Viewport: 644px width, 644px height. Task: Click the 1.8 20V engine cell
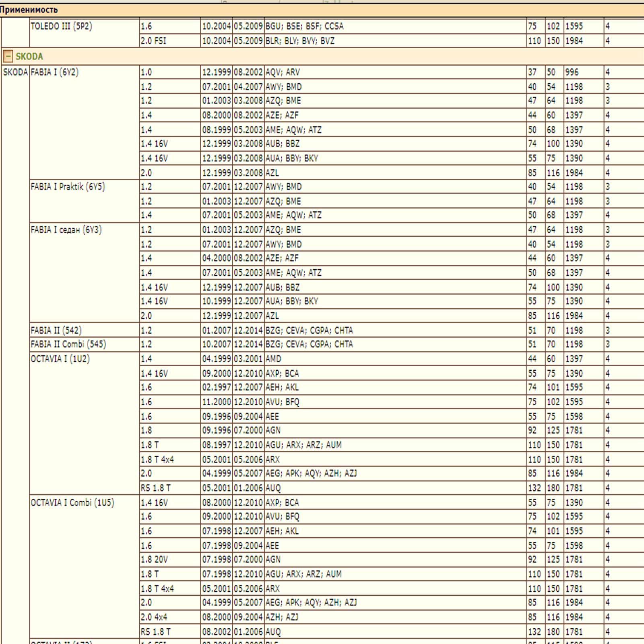click(154, 559)
